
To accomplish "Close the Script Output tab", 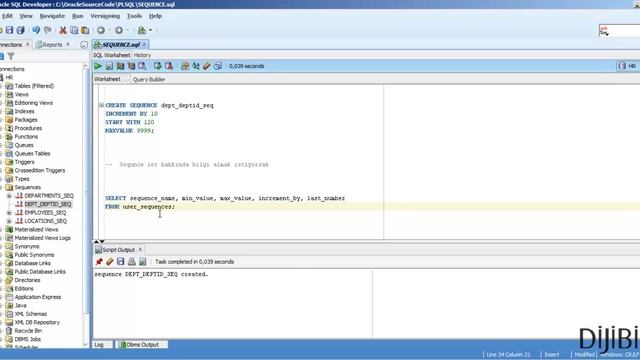I will pyautogui.click(x=140, y=249).
